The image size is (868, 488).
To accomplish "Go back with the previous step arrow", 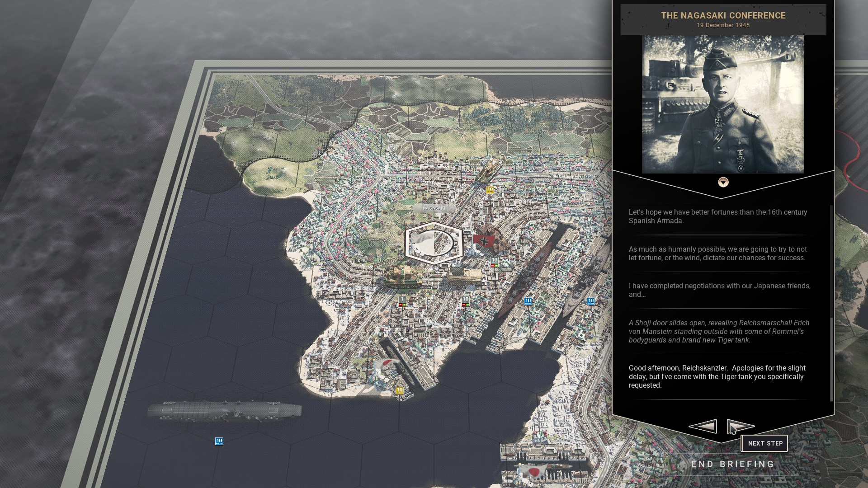I will pyautogui.click(x=703, y=426).
